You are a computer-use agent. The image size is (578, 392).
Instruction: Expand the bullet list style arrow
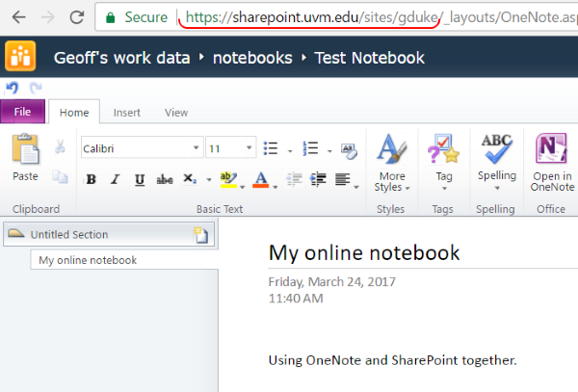pyautogui.click(x=290, y=151)
